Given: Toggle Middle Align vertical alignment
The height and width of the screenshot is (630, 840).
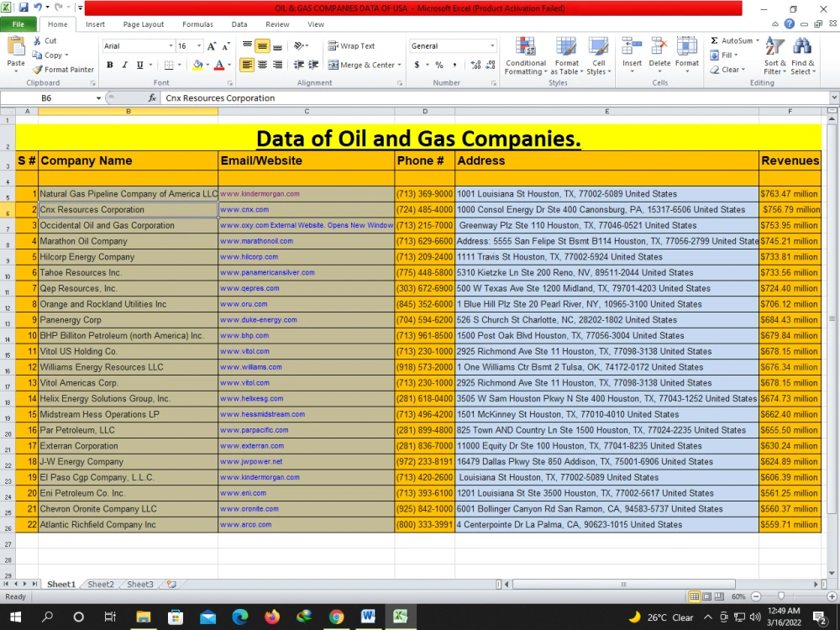Looking at the screenshot, I should [262, 46].
